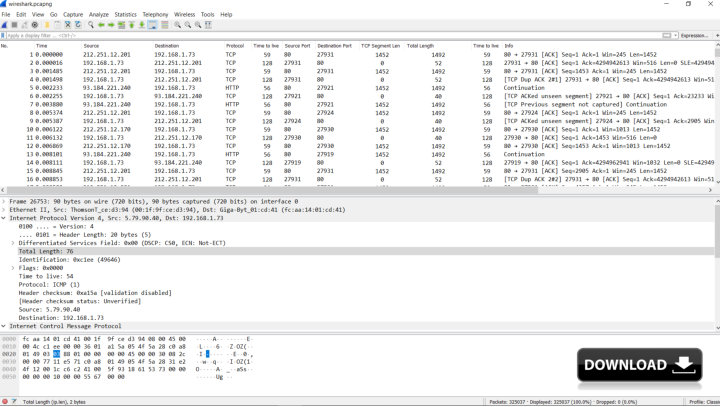Select packet 5 HTTP Continuation row
Image resolution: width=720 pixels, height=407 pixels.
coord(357,88)
